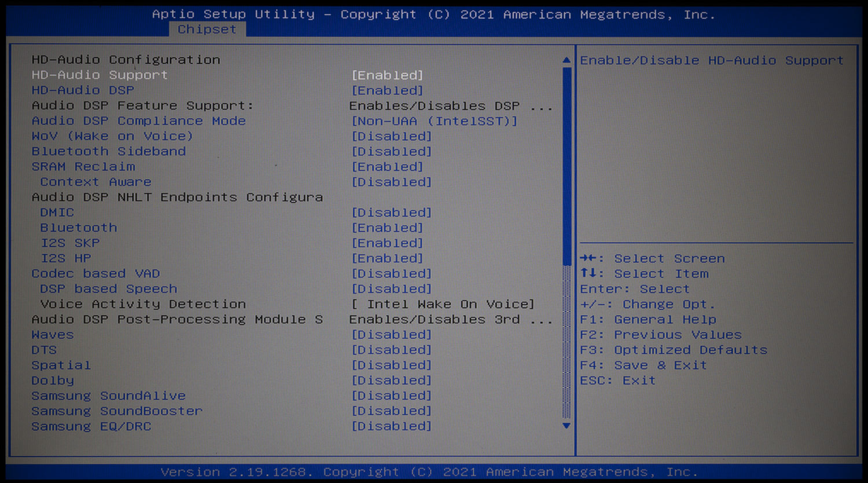868x483 pixels.
Task: Select Codec based VAD setting
Action: coord(96,273)
